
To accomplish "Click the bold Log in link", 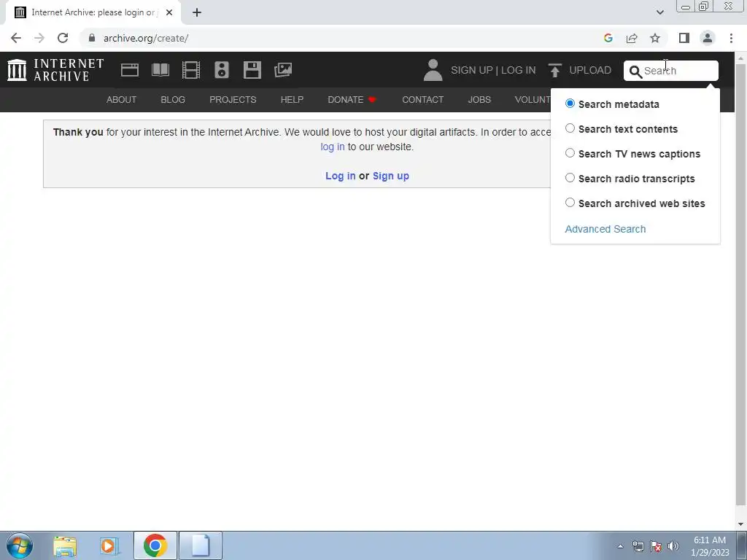I will [340, 176].
